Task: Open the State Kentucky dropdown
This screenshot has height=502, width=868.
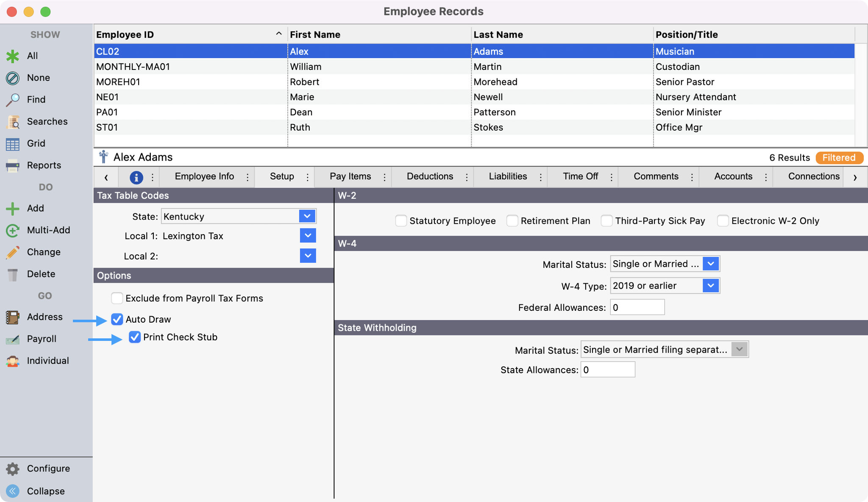Action: (x=307, y=216)
